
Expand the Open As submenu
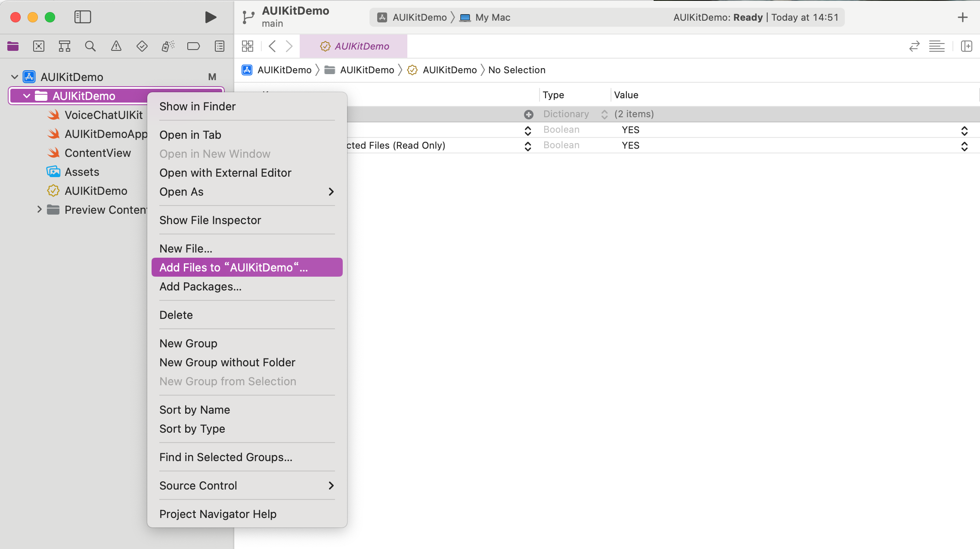[247, 192]
